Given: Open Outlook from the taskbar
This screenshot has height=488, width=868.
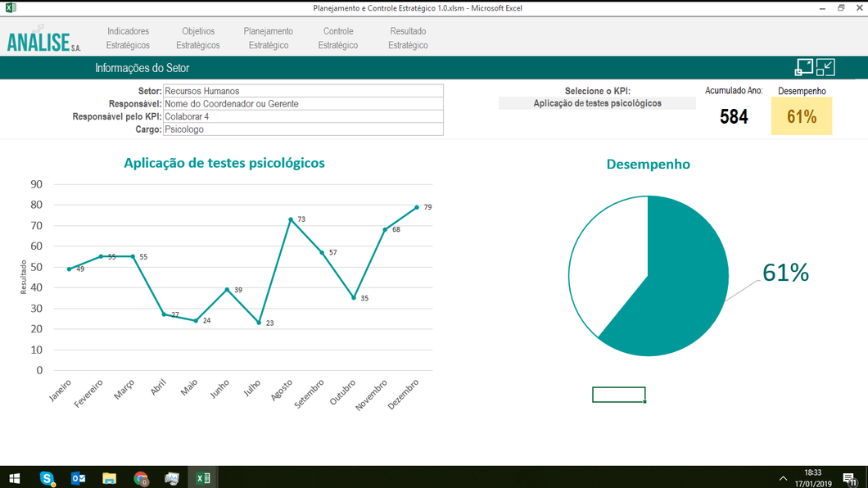Looking at the screenshot, I should tap(78, 478).
